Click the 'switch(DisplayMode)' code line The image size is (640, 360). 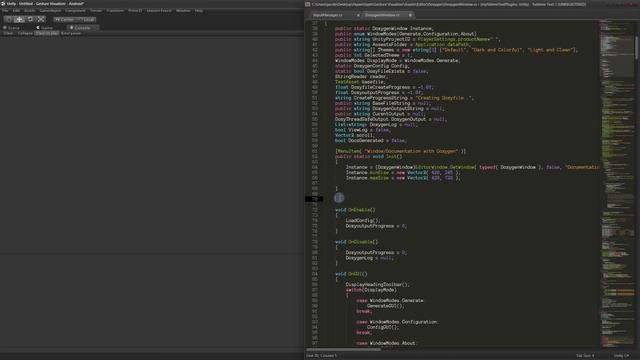[x=371, y=290]
